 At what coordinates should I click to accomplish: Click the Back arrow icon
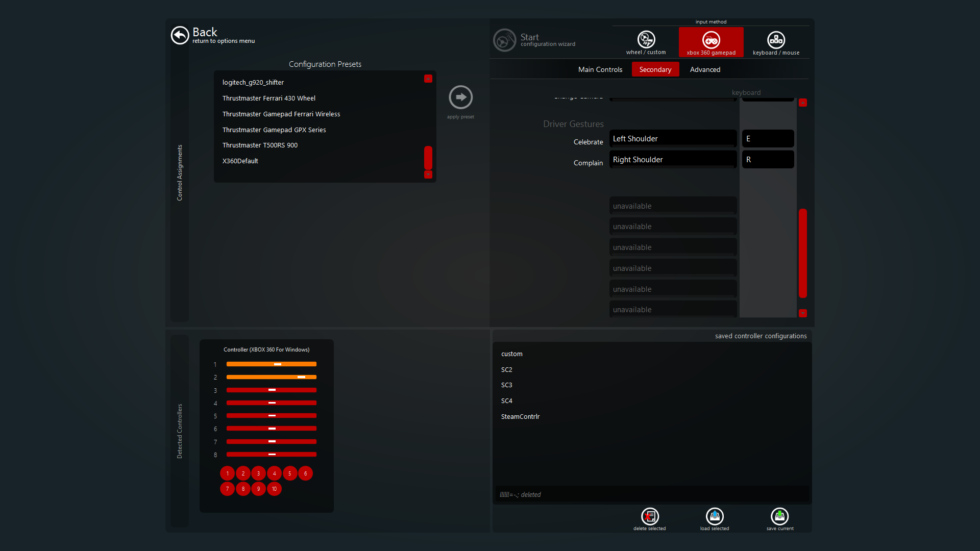tap(180, 35)
